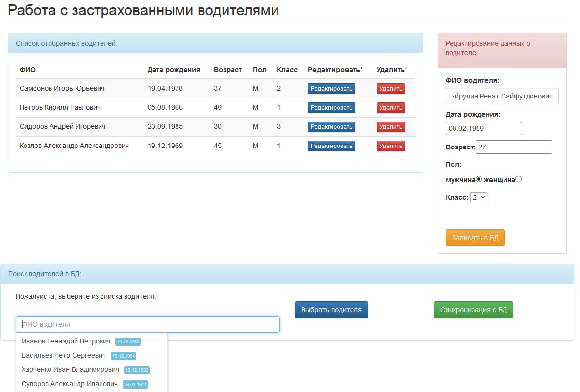Image resolution: width=580 pixels, height=392 pixels.
Task: Click the Дата рождения field with 08.02.1989
Action: (x=484, y=128)
